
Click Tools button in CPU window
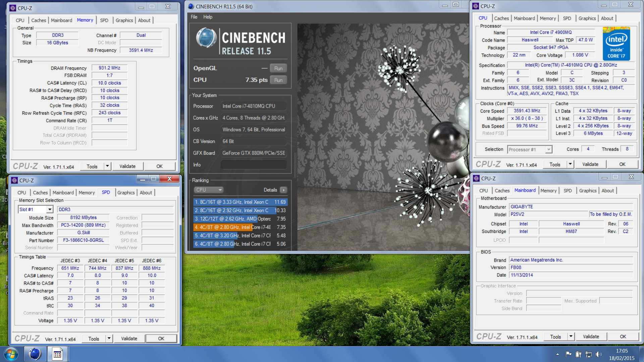[x=555, y=164]
